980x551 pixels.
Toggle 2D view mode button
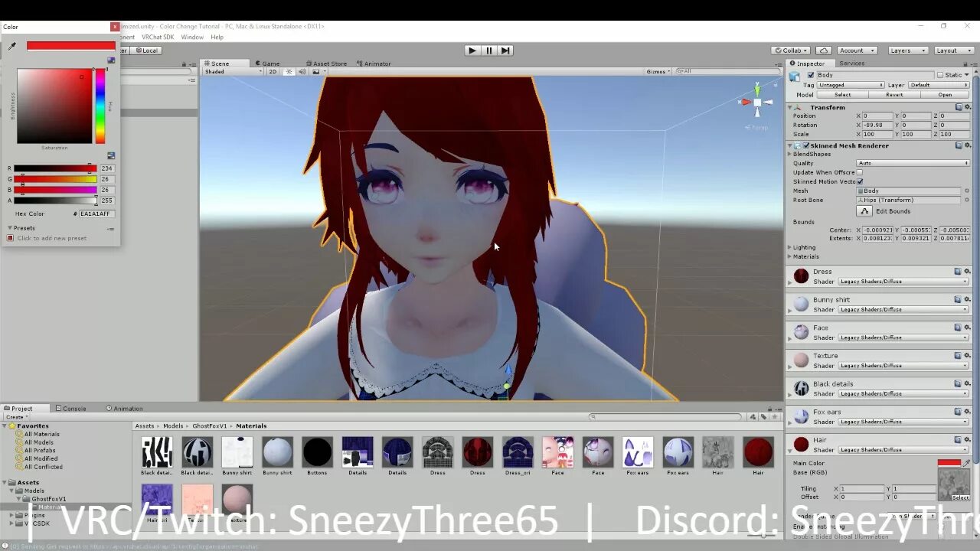273,71
